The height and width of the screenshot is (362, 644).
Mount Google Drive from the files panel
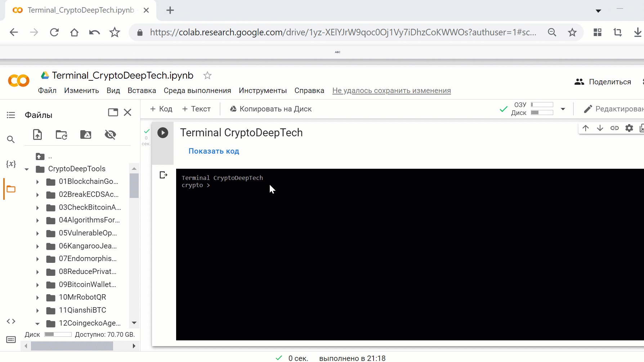pos(85,134)
